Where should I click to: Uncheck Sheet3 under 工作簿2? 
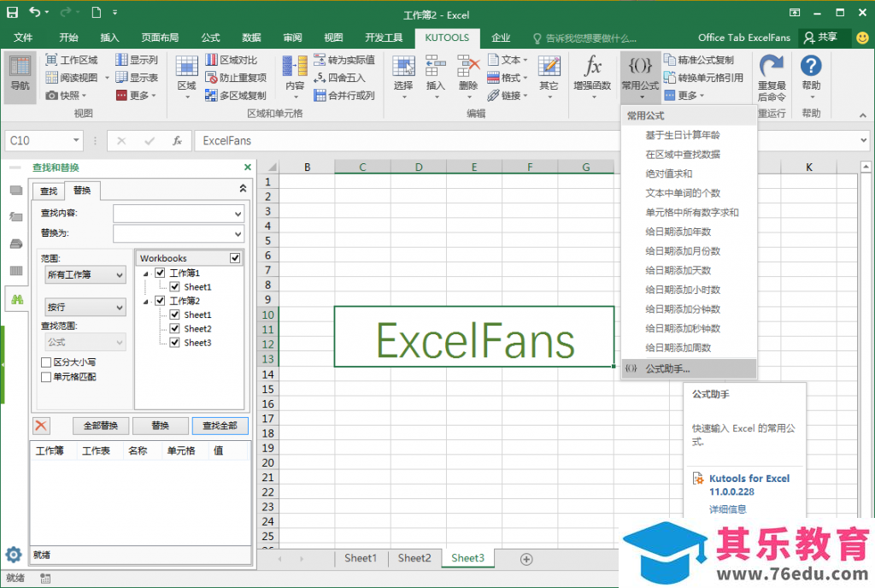pyautogui.click(x=174, y=343)
